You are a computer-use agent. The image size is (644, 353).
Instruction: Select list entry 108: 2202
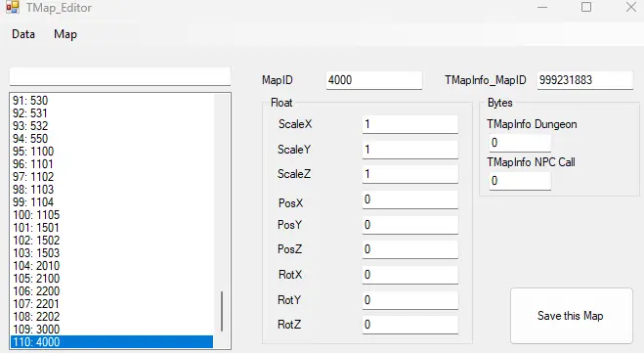pos(111,317)
